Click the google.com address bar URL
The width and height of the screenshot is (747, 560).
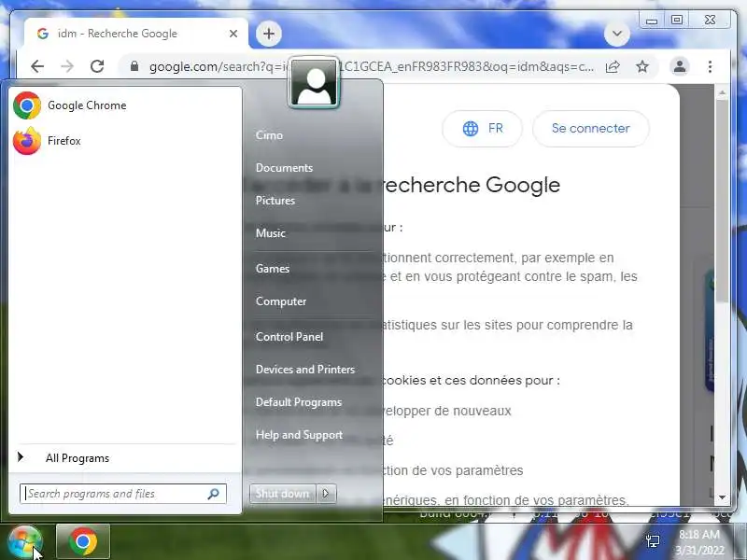[x=372, y=66]
